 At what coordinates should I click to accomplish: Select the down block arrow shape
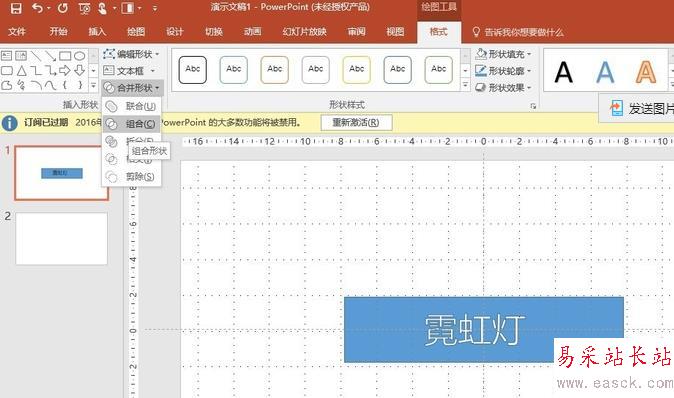pyautogui.click(x=80, y=70)
